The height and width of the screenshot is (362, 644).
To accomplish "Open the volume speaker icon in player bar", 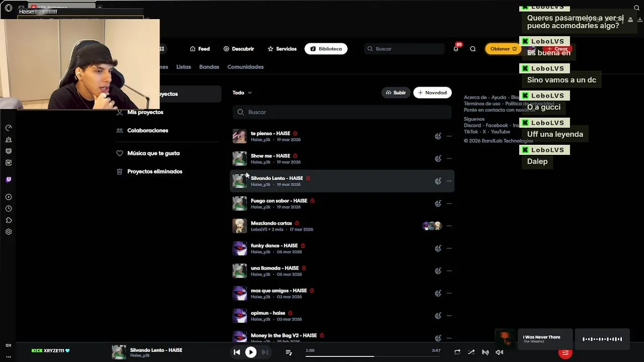I will (499, 352).
